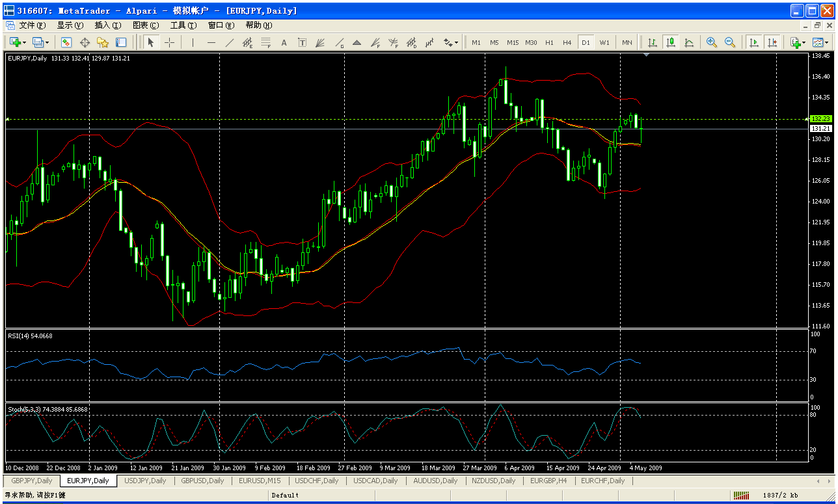Select the triangle shape tool
This screenshot has width=838, height=504.
point(357,42)
